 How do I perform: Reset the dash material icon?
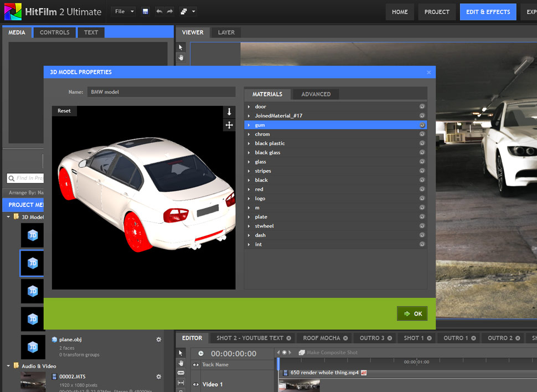(422, 235)
